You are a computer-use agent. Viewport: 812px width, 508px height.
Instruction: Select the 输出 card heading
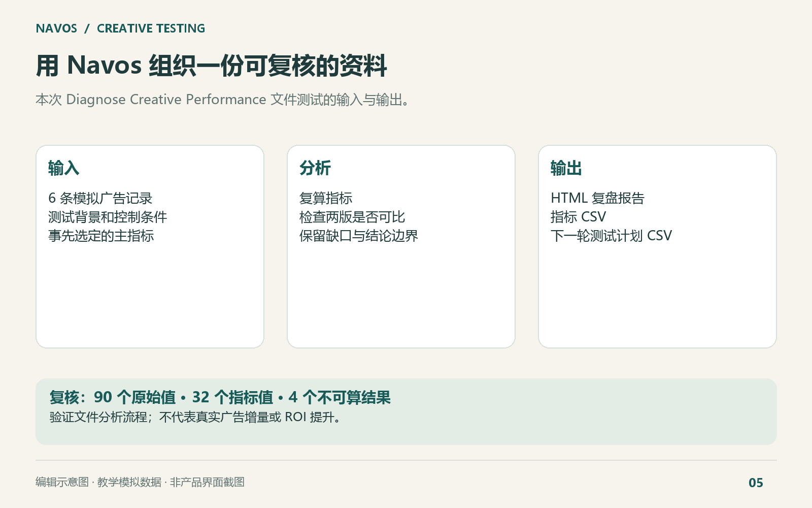pyautogui.click(x=566, y=168)
